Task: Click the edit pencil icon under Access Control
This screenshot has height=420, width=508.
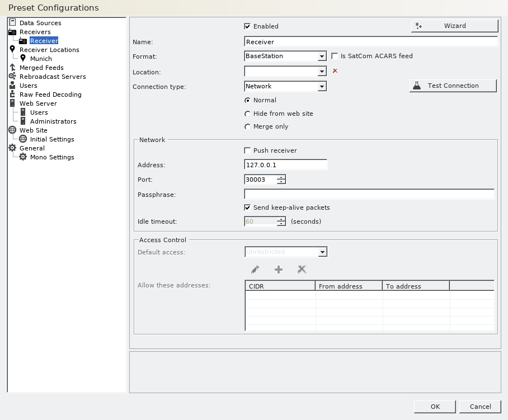Action: pos(255,269)
